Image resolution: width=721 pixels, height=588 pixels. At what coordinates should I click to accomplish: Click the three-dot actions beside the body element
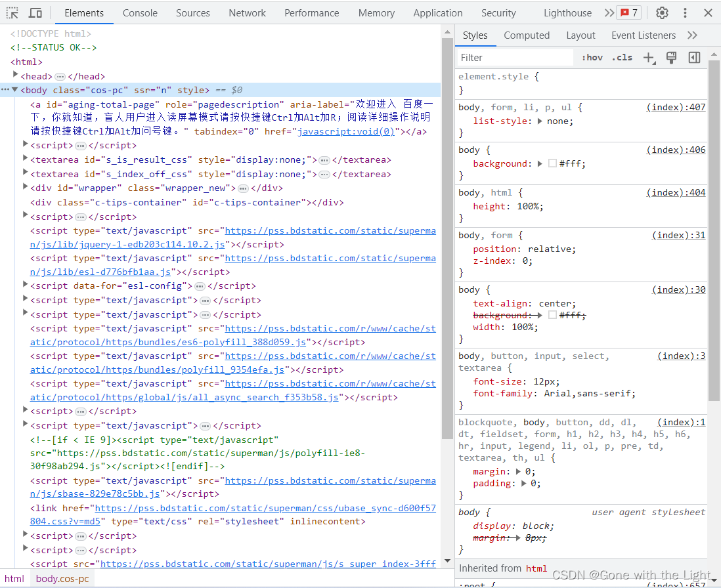click(5, 90)
